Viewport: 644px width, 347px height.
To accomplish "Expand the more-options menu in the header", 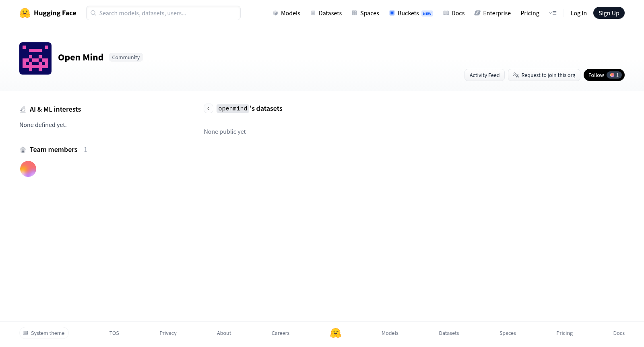I will [553, 13].
